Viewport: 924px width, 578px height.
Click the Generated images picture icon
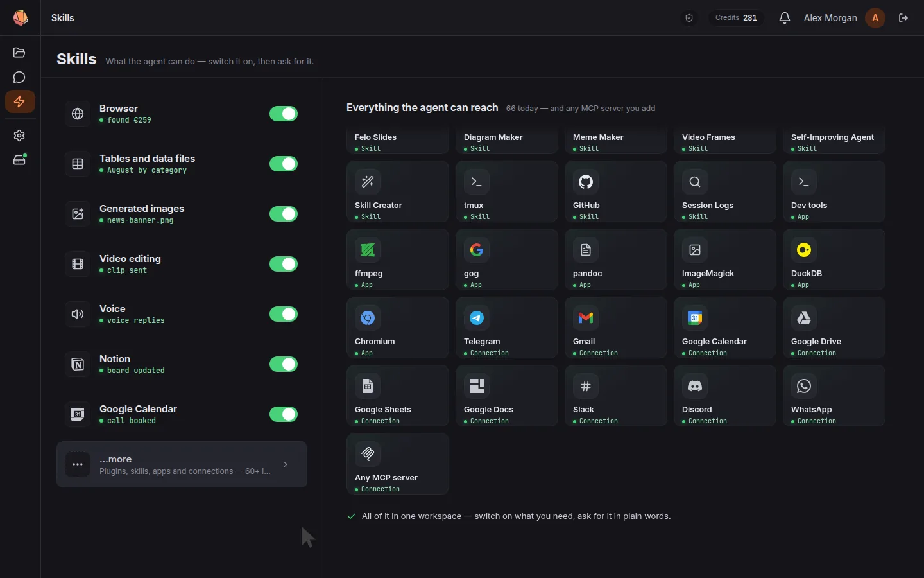tap(78, 214)
